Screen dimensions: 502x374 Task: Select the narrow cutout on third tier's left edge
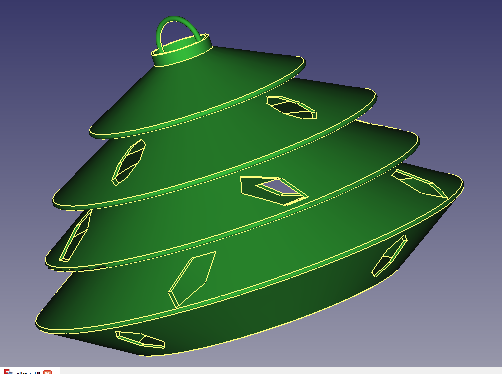tap(75, 236)
